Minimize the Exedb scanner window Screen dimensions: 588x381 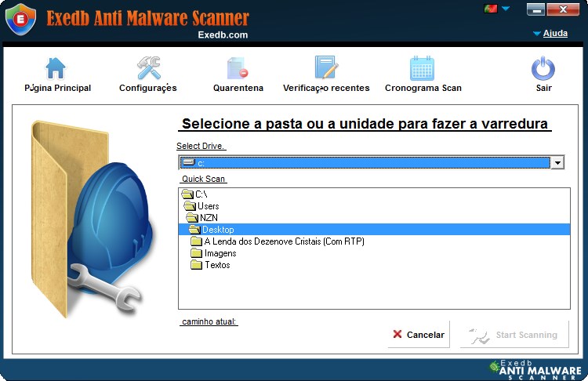coord(536,9)
